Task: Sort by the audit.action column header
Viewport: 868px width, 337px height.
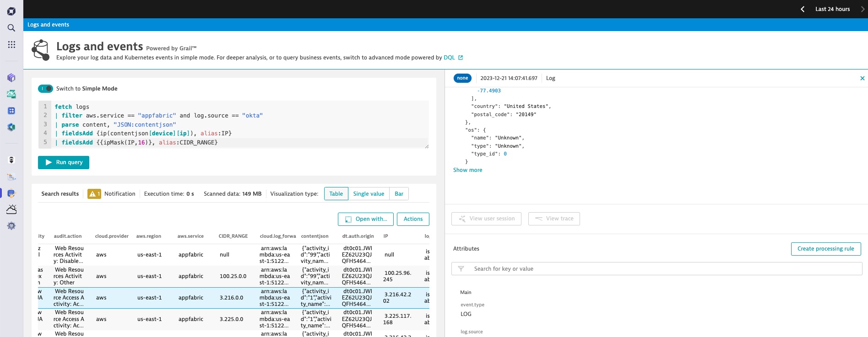Action: pos(68,236)
